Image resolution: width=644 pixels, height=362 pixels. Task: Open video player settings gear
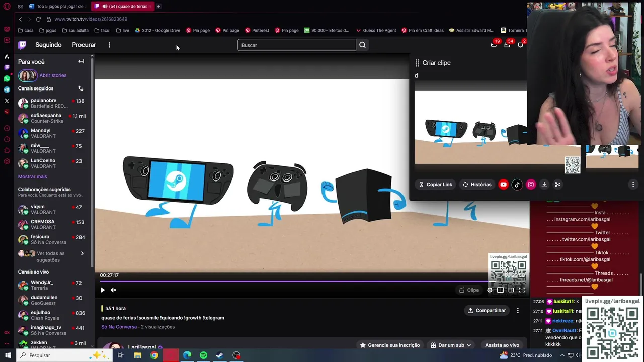pyautogui.click(x=490, y=290)
